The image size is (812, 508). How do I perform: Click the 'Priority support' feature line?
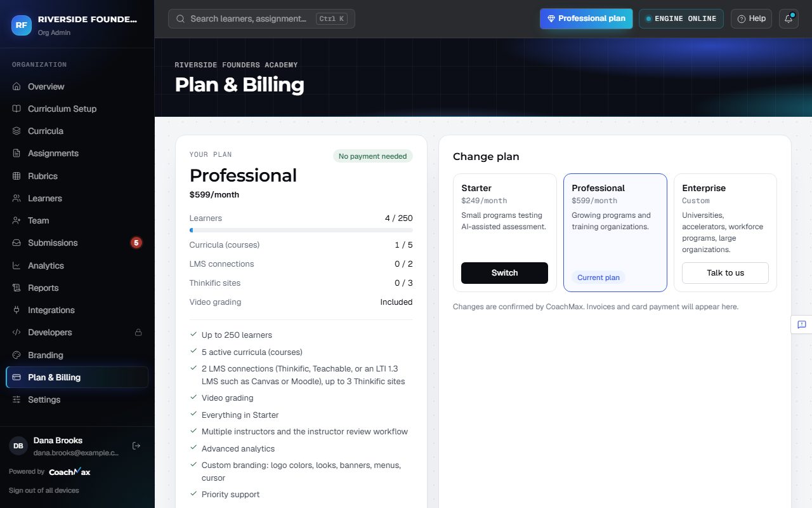click(230, 494)
